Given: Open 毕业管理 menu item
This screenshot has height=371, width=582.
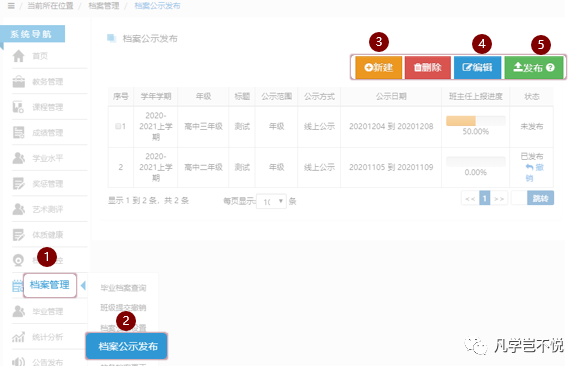Looking at the screenshot, I should pos(48,311).
